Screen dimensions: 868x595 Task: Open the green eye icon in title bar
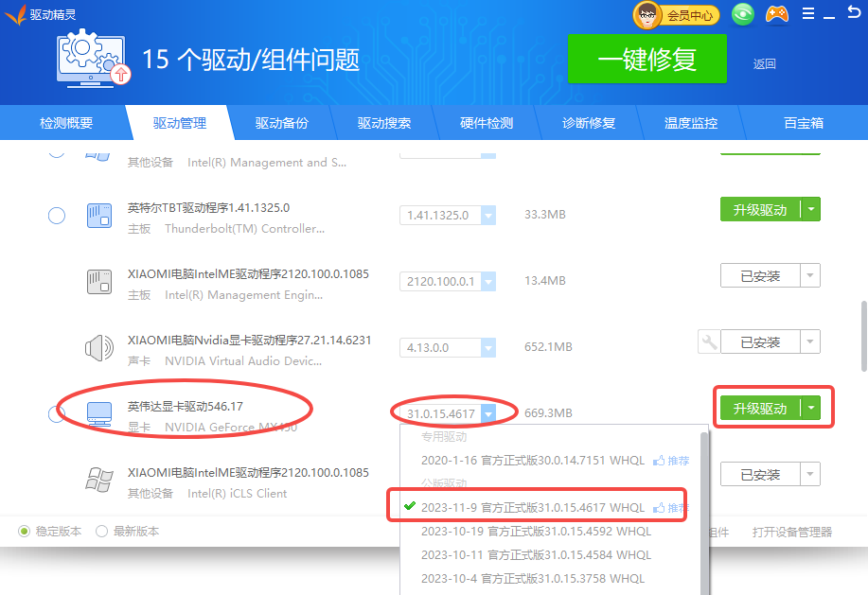(744, 14)
